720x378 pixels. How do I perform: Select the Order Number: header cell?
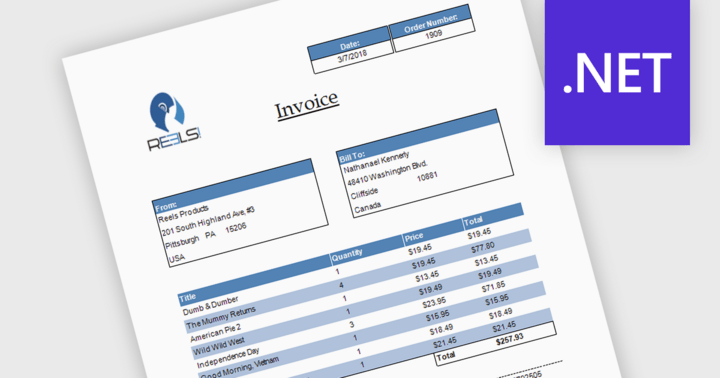click(x=430, y=21)
